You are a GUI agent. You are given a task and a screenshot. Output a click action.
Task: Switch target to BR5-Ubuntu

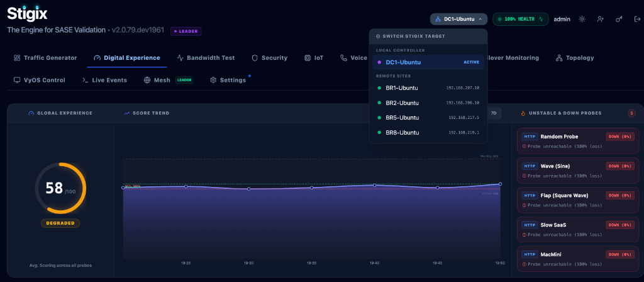[x=428, y=118]
